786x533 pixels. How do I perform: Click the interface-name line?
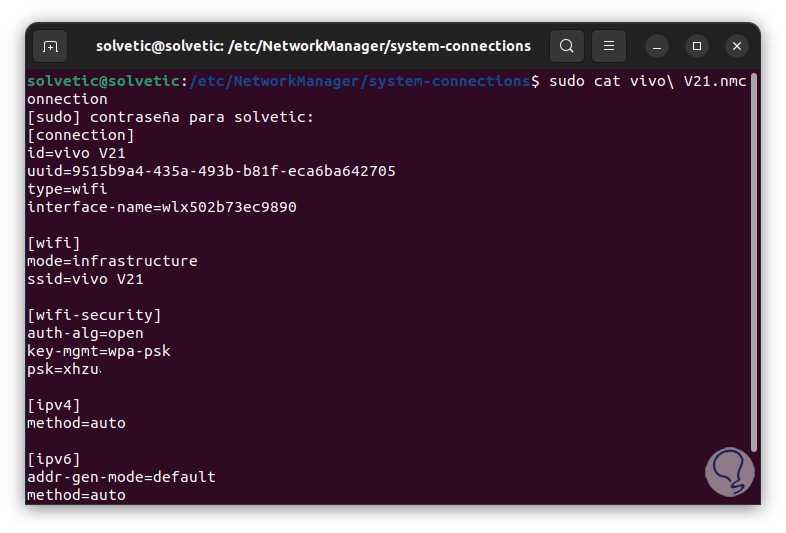(x=161, y=207)
